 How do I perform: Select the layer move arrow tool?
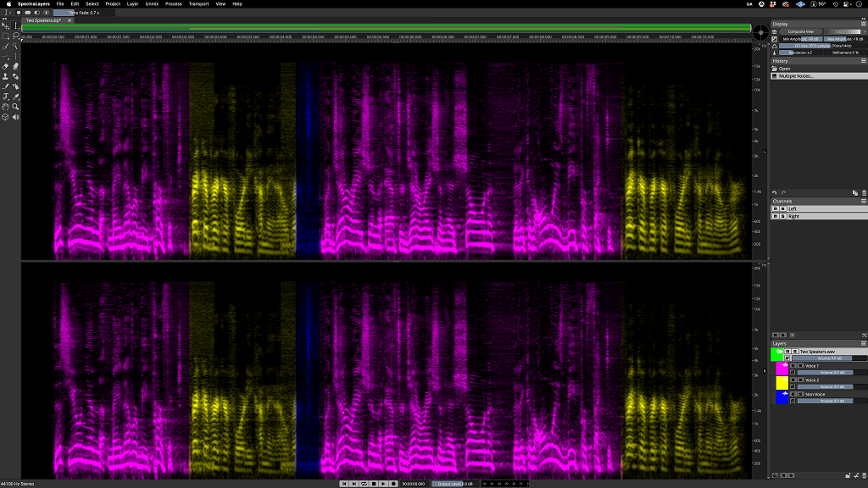[6, 25]
